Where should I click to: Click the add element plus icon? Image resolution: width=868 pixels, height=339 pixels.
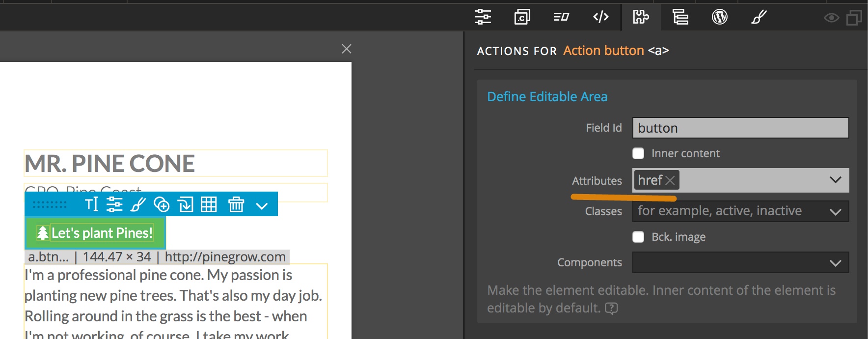point(162,204)
